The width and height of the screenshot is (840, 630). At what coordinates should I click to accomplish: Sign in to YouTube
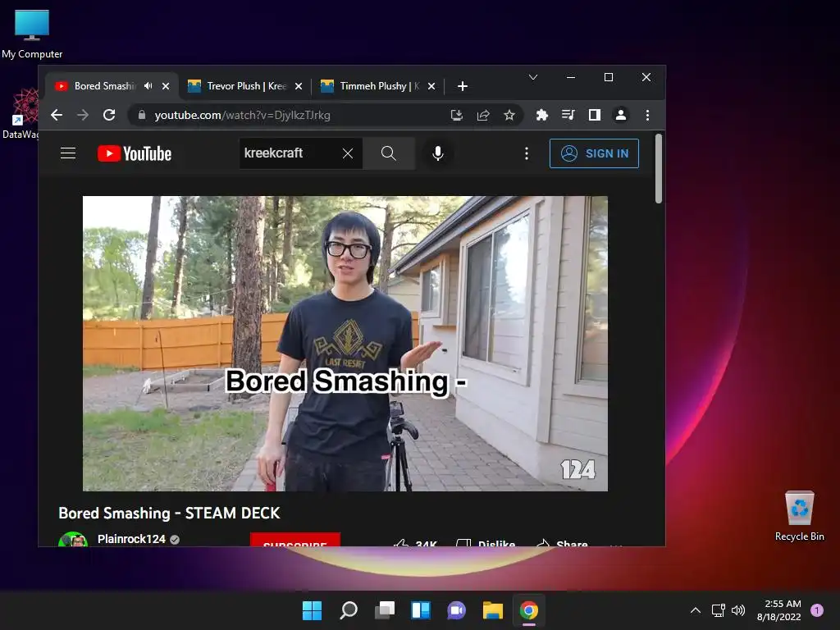[594, 153]
